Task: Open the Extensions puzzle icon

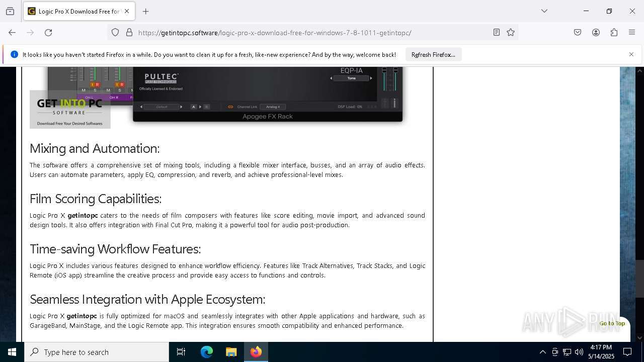Action: (x=614, y=32)
